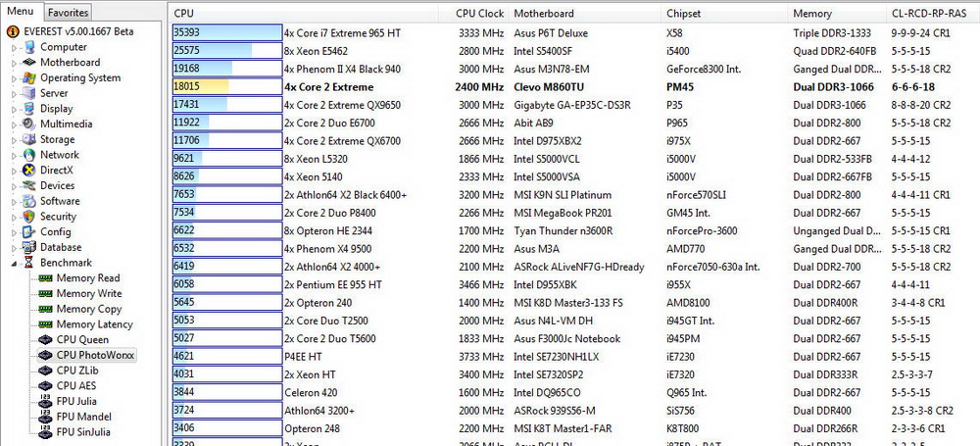Click the Triple DDR3-1333 memory cell
The width and height of the screenshot is (980, 446).
(832, 33)
